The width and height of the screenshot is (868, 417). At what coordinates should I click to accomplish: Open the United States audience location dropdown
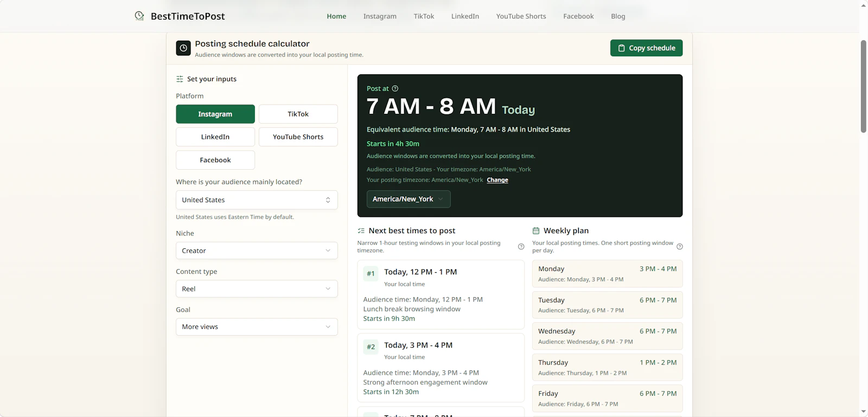[257, 200]
